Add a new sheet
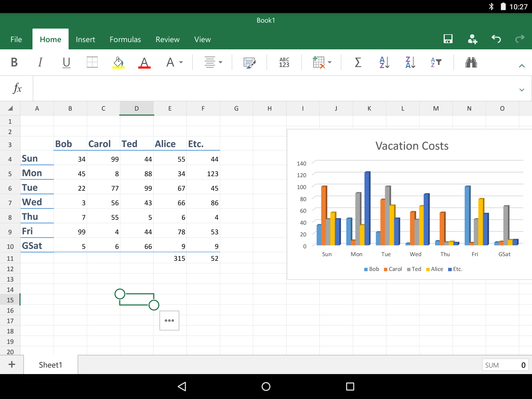The height and width of the screenshot is (399, 532). [x=12, y=364]
